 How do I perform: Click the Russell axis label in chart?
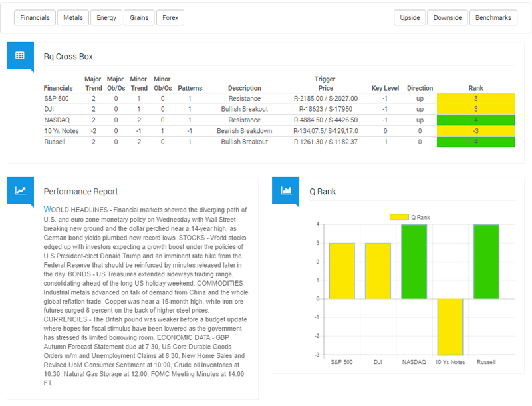pos(486,362)
